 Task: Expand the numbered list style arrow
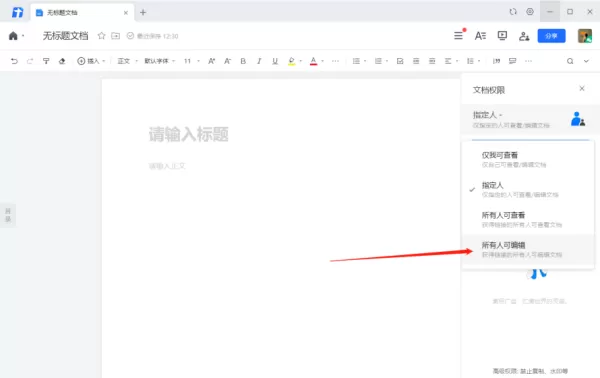387,61
